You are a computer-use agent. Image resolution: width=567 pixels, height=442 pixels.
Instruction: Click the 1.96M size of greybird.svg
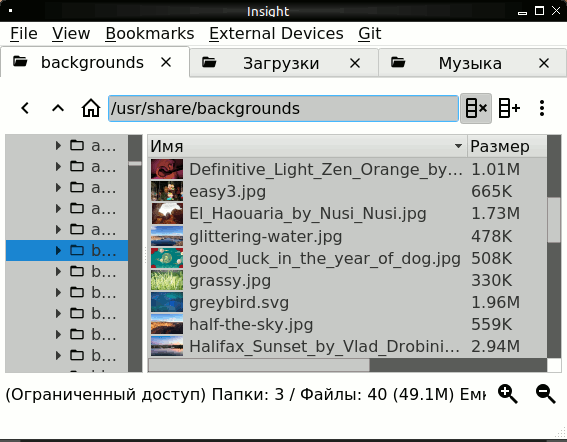click(495, 302)
